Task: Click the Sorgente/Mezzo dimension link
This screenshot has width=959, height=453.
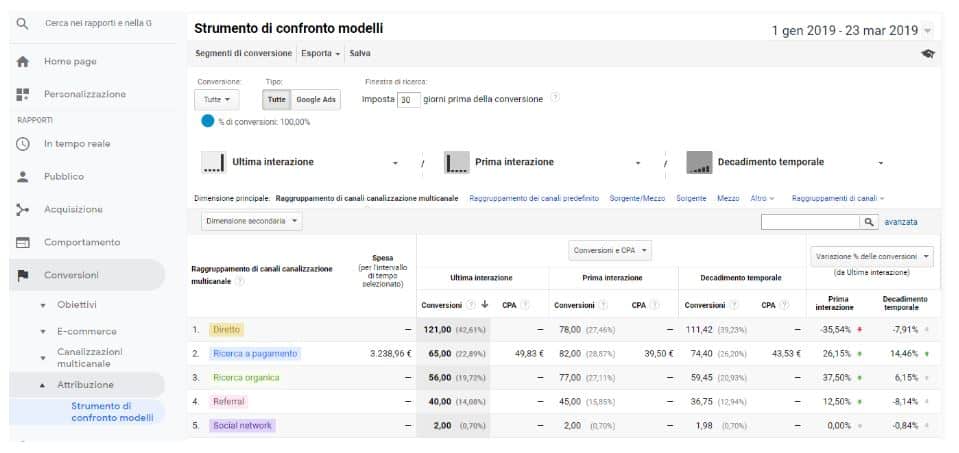Action: (637, 198)
